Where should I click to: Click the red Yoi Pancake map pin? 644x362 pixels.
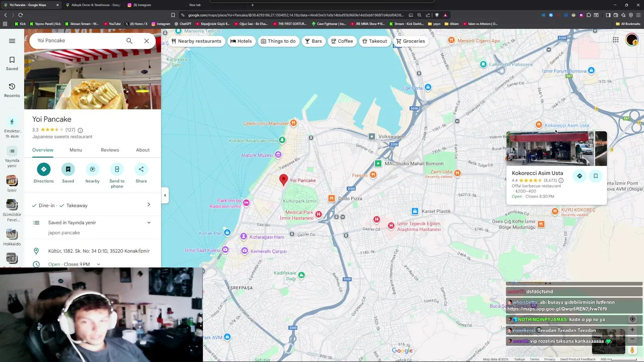point(284,180)
